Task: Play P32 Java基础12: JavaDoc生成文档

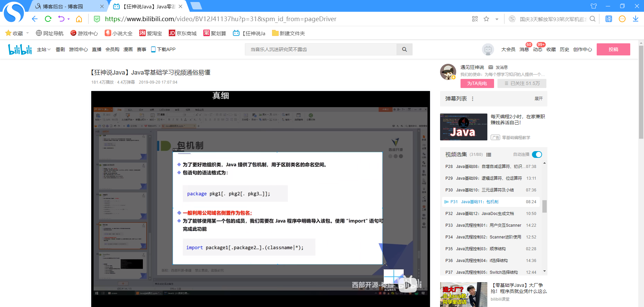Action: coord(491,214)
